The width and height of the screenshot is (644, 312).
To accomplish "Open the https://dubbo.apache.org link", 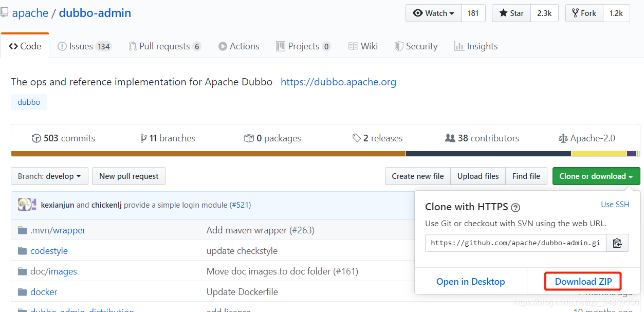I will point(338,82).
